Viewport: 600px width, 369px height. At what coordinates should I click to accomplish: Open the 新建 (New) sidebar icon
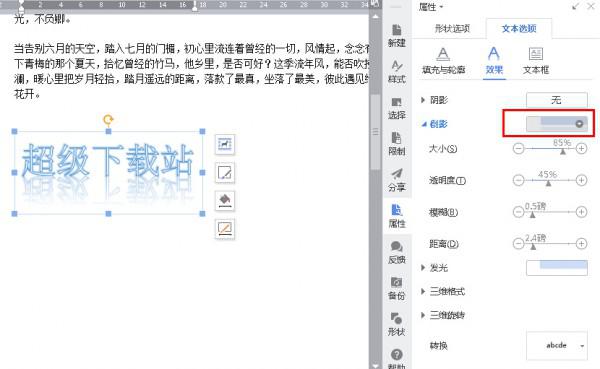pos(397,35)
